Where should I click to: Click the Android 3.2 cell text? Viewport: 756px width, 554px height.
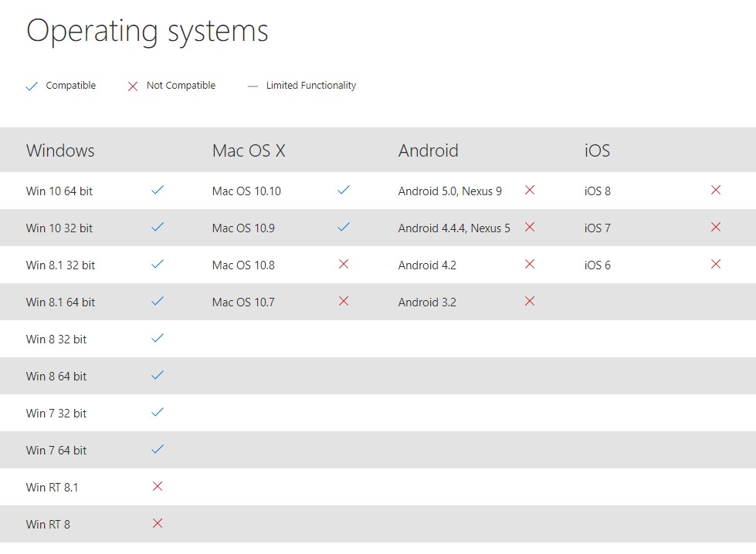(427, 302)
